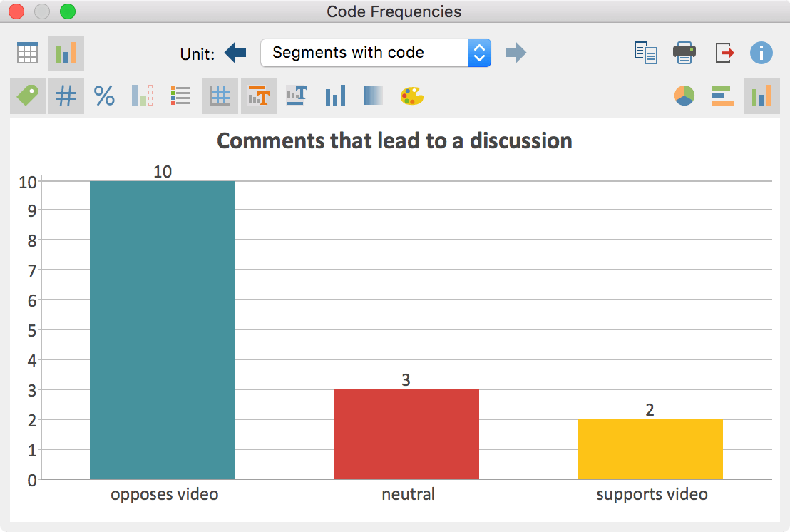Image resolution: width=790 pixels, height=532 pixels.
Task: Switch to table view icon
Action: 27,53
